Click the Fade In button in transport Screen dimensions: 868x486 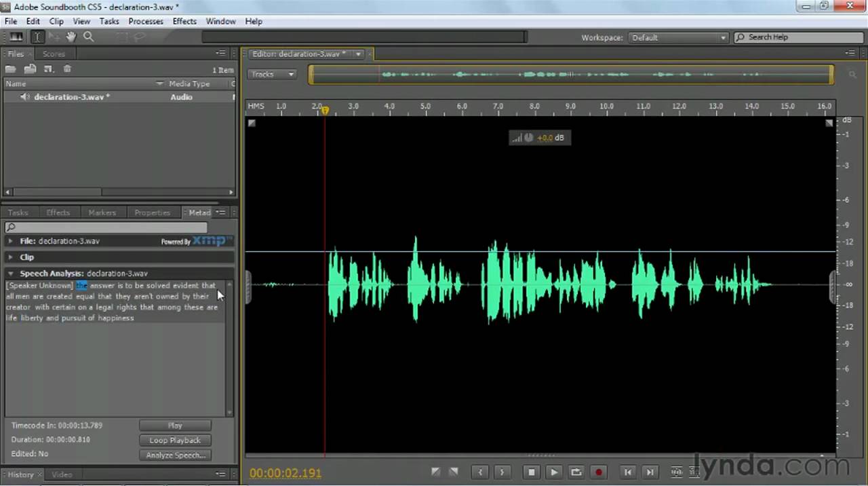[436, 472]
